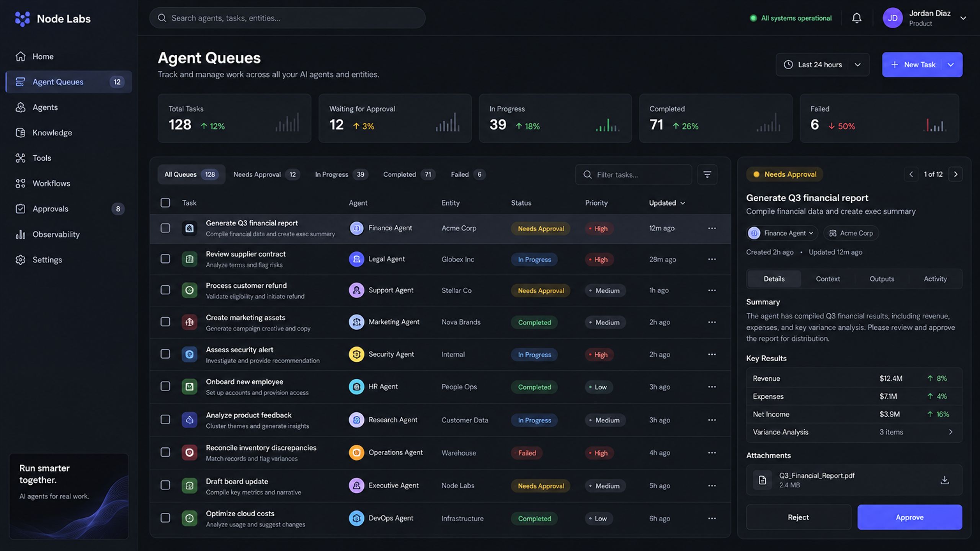Open the Outputs tab in details panel
The image size is (980, 551).
point(882,279)
